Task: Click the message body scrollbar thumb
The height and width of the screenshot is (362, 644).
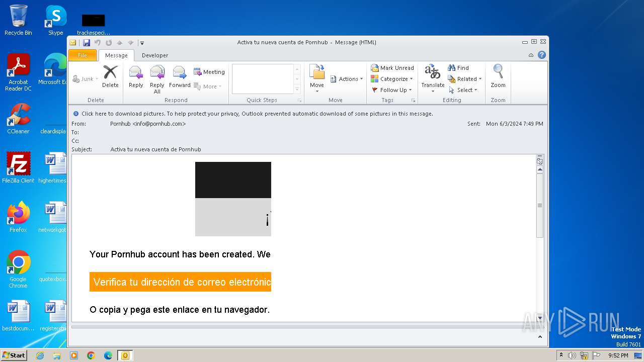Action: 540,205
